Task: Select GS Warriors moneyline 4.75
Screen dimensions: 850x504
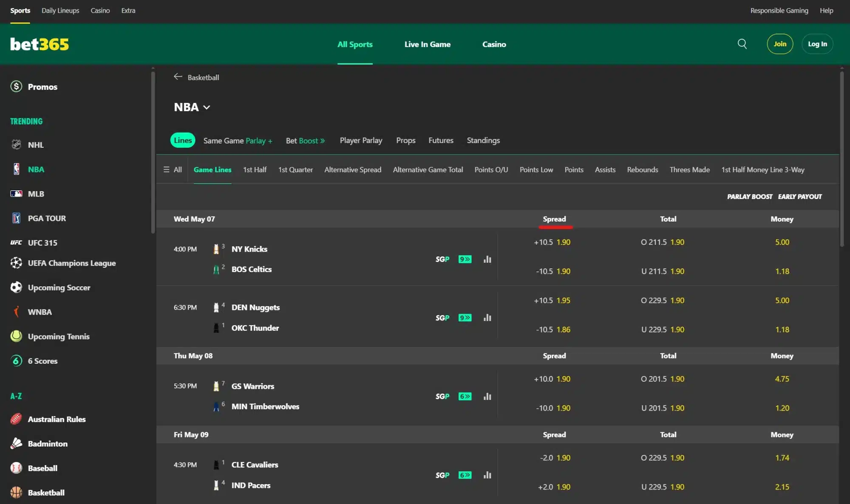Action: [x=782, y=379]
